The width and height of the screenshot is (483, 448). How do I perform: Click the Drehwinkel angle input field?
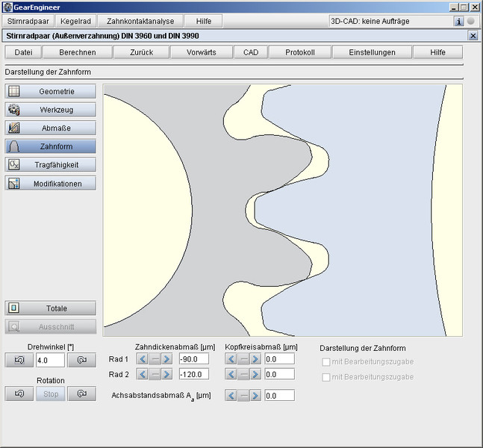[x=49, y=360]
